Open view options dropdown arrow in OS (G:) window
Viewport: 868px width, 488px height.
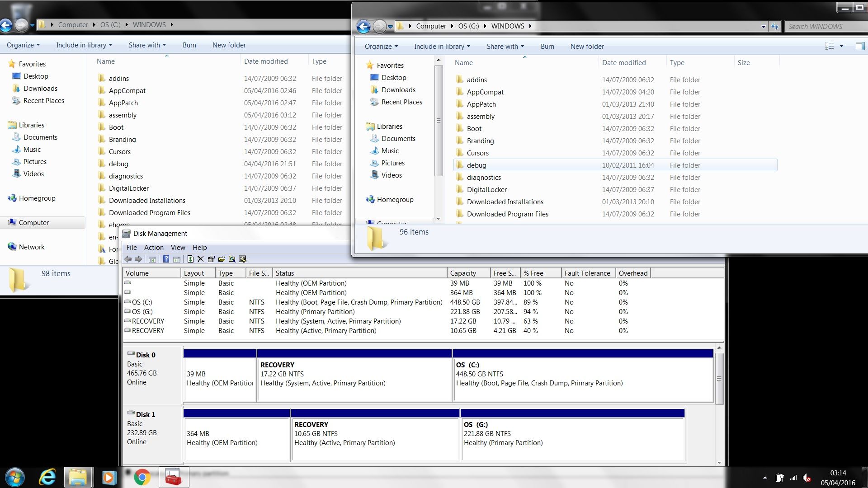point(841,46)
